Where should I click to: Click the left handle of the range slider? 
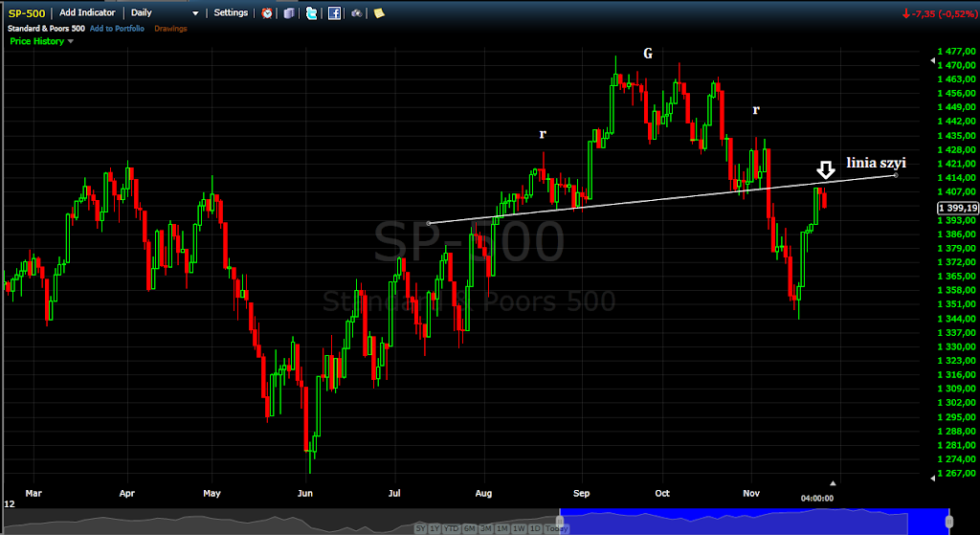(x=559, y=521)
